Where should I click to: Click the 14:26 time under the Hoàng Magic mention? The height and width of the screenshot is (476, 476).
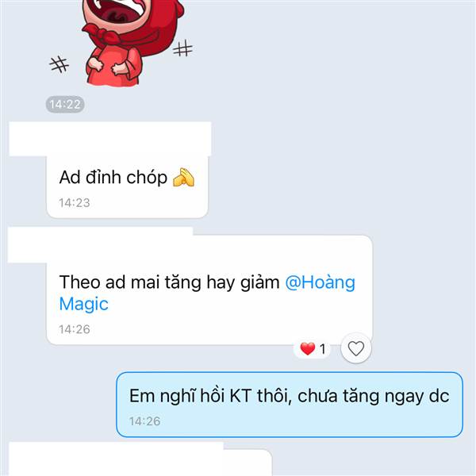(75, 329)
